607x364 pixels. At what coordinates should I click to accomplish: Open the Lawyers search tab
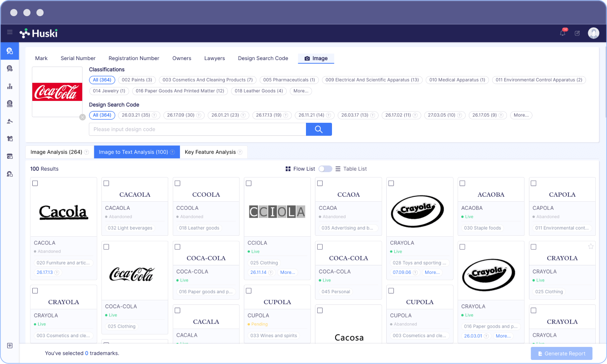pyautogui.click(x=214, y=58)
